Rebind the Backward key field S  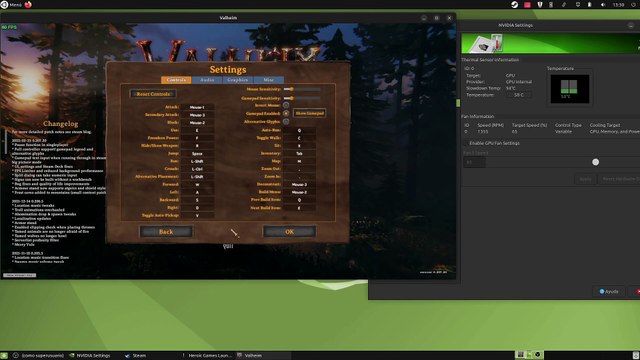coord(197,200)
